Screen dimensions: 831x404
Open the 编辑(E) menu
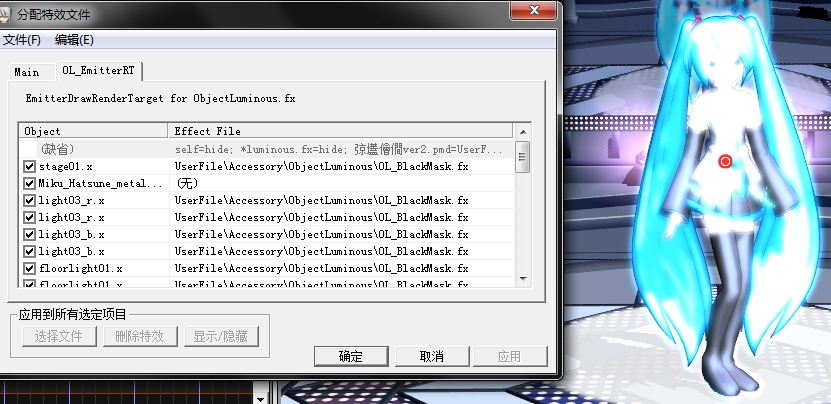[74, 40]
